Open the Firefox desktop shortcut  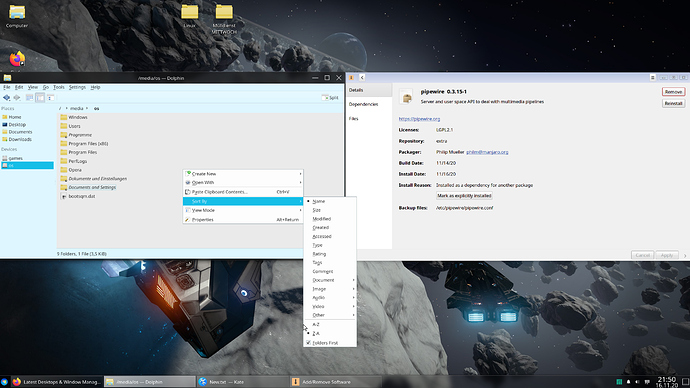(x=17, y=59)
